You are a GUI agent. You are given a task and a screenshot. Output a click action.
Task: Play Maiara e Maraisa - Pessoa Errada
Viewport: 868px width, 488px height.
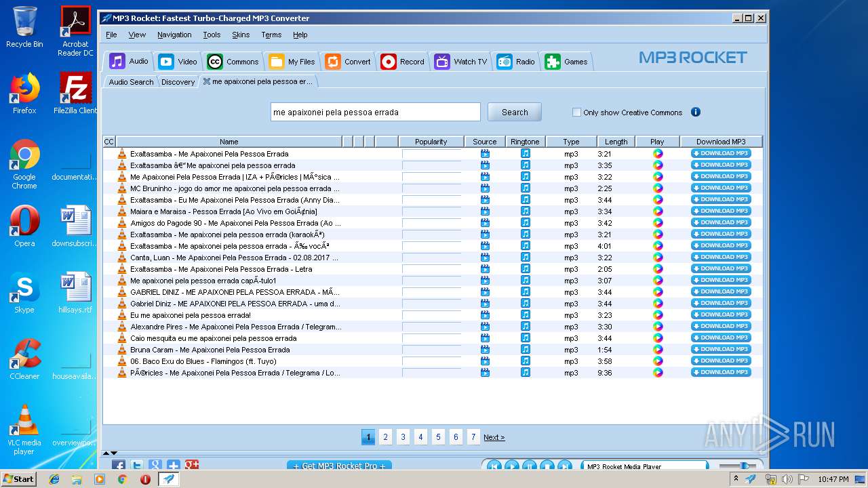tap(657, 211)
